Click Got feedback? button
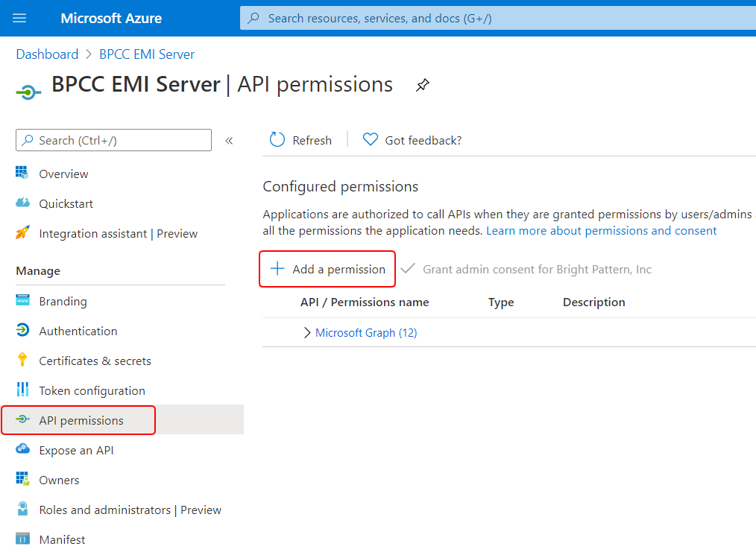Viewport: 756px width, 552px height. (x=412, y=140)
